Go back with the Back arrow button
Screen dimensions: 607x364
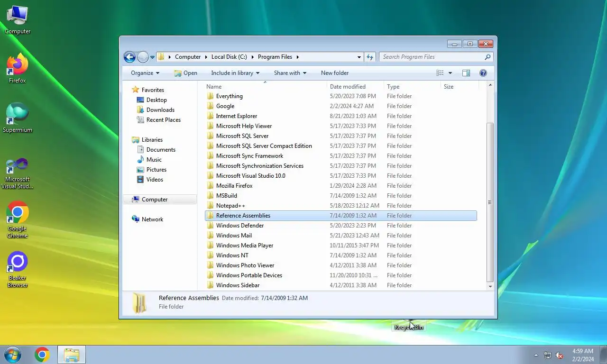click(x=129, y=57)
